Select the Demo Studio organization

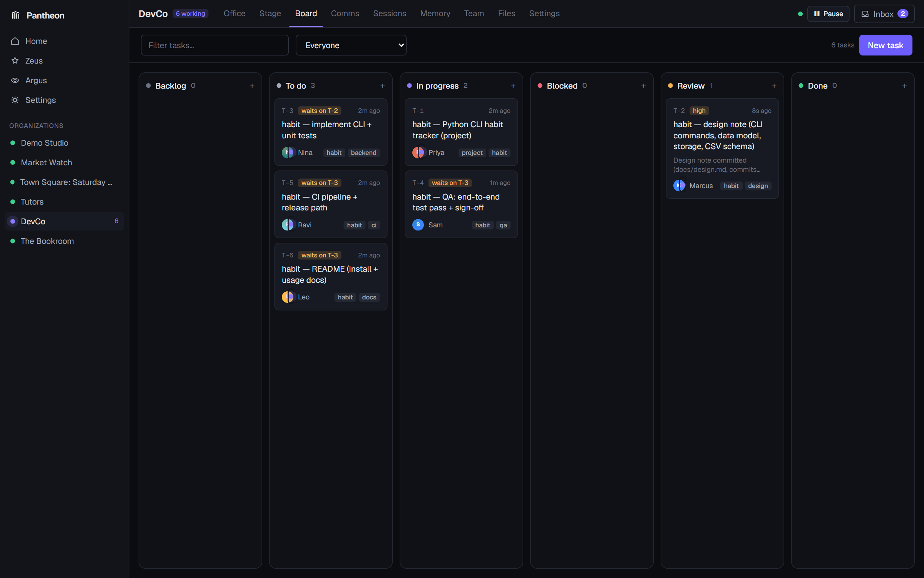tap(64, 143)
